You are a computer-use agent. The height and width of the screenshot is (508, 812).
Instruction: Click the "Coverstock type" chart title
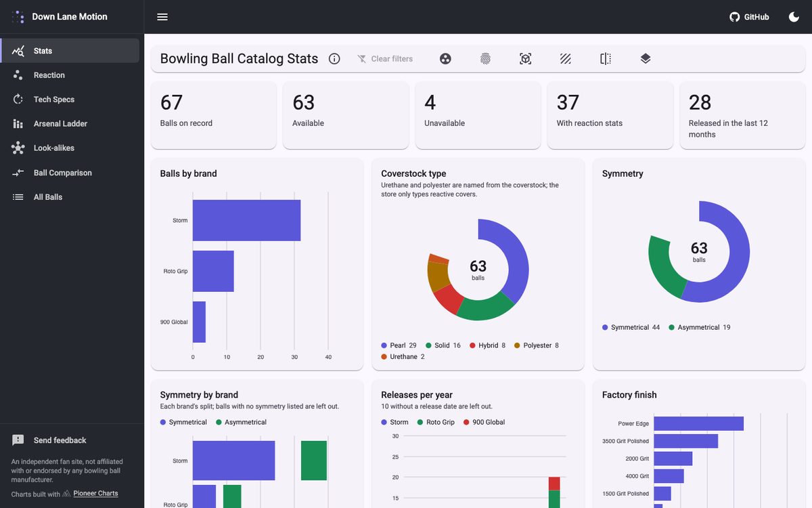point(413,173)
